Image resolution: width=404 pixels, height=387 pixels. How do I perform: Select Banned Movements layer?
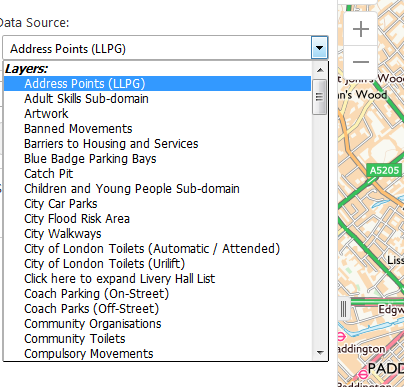[x=157, y=129]
